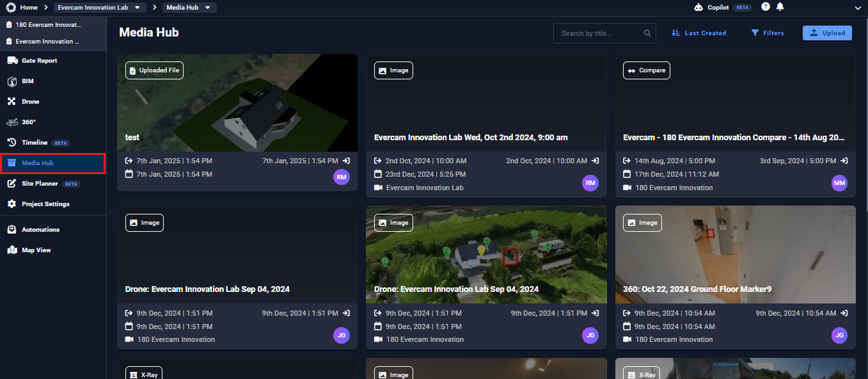Screen dimensions: 868x379
Task: Open the Evercam Innovation Lab project dropdown
Action: point(100,7)
